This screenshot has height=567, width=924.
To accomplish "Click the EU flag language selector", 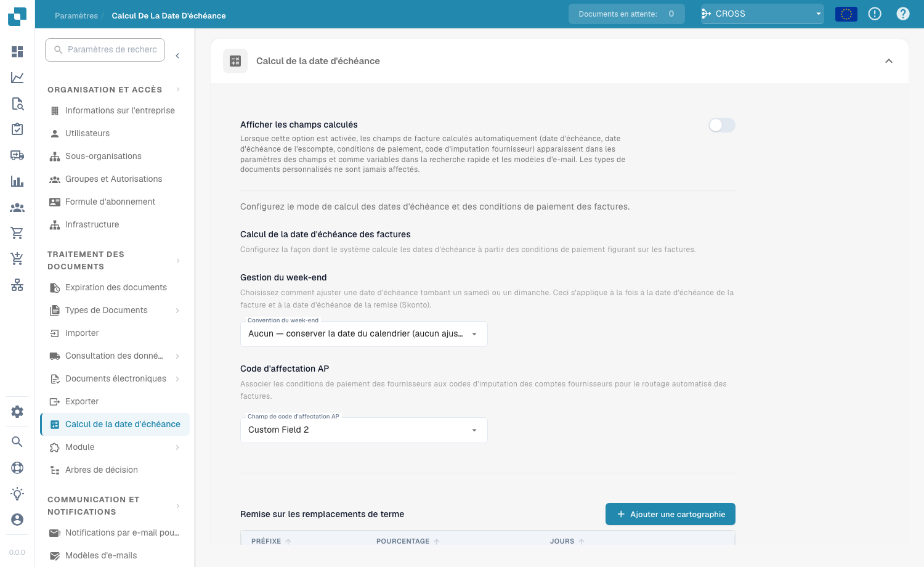I will click(846, 14).
